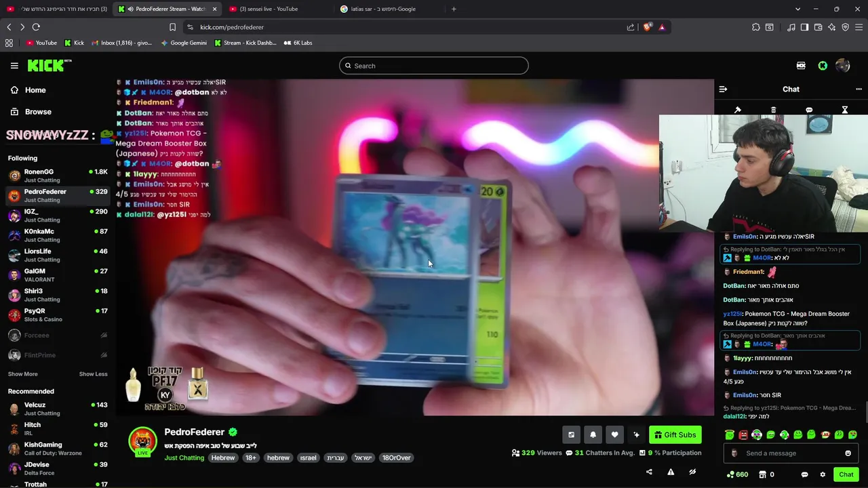Click the sparkle icon beside Gift Subs
Image resolution: width=868 pixels, height=488 pixels.
pyautogui.click(x=636, y=435)
